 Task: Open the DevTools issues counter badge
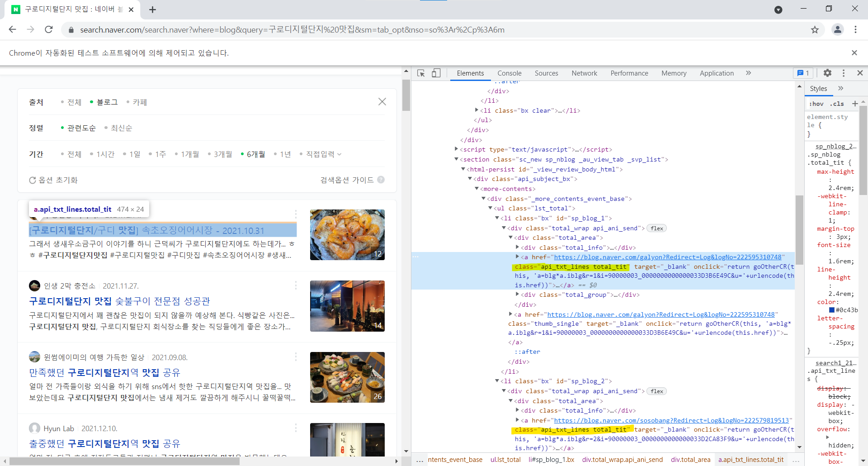[x=803, y=73]
